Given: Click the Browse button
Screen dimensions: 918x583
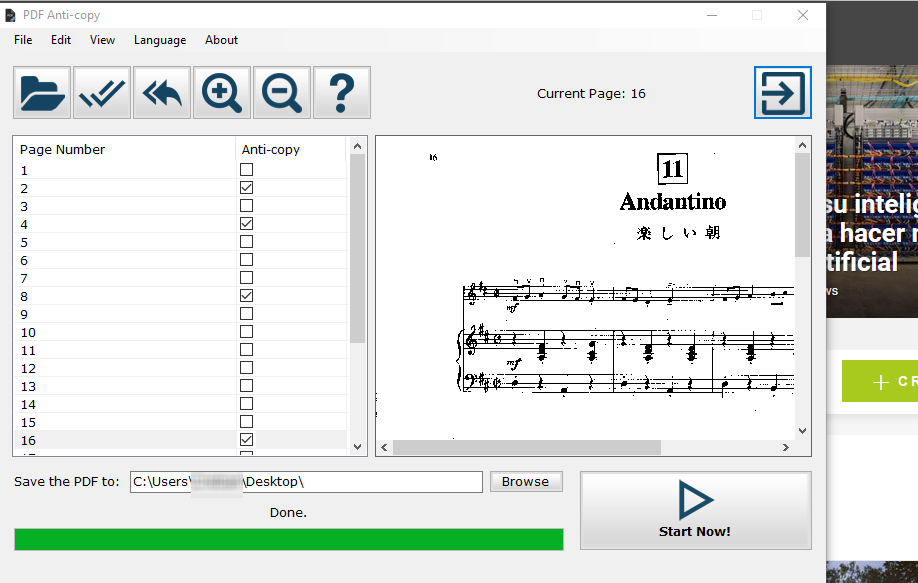Looking at the screenshot, I should pyautogui.click(x=526, y=482).
